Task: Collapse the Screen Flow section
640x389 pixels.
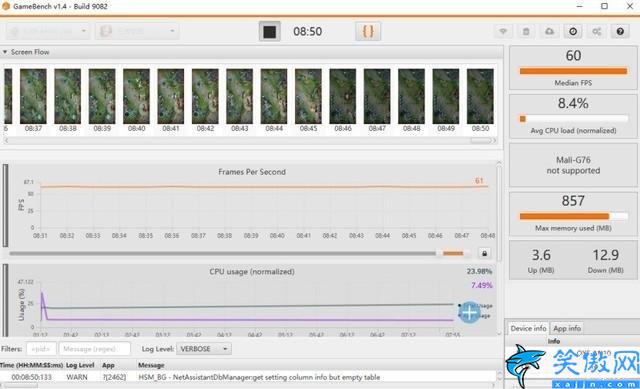Action: coord(5,52)
